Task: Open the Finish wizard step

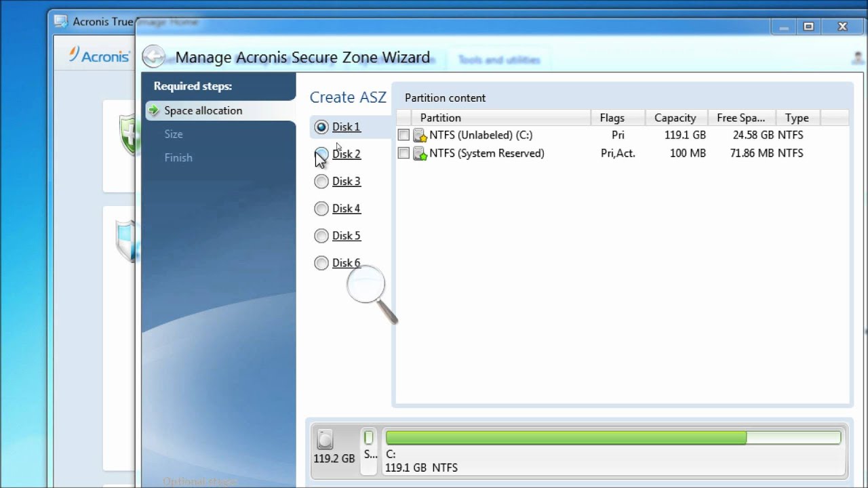Action: pos(178,157)
